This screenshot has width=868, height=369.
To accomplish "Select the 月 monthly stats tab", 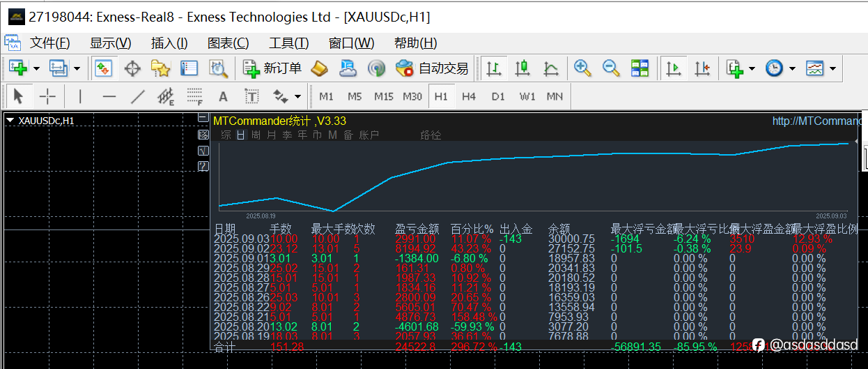I will tap(271, 135).
